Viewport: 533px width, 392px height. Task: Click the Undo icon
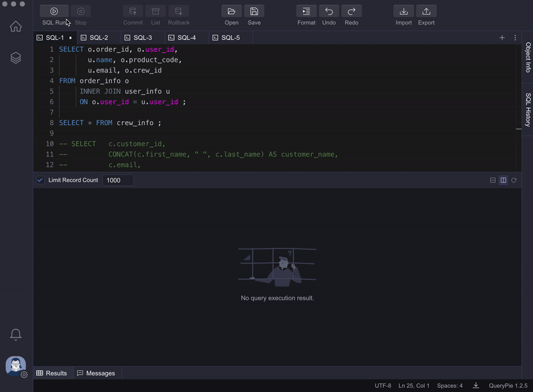click(328, 11)
